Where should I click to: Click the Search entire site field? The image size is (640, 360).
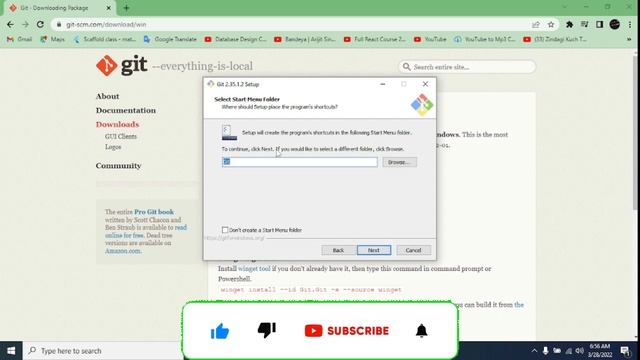(467, 67)
